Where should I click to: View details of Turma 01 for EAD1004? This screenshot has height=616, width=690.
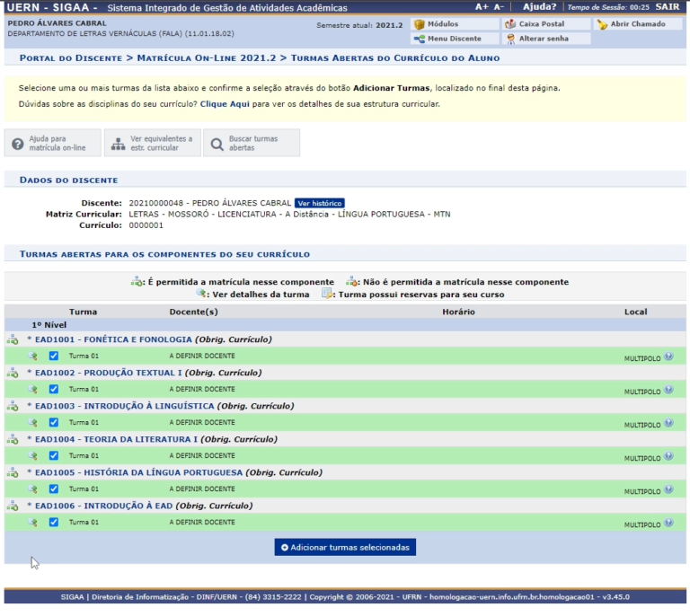click(32, 455)
